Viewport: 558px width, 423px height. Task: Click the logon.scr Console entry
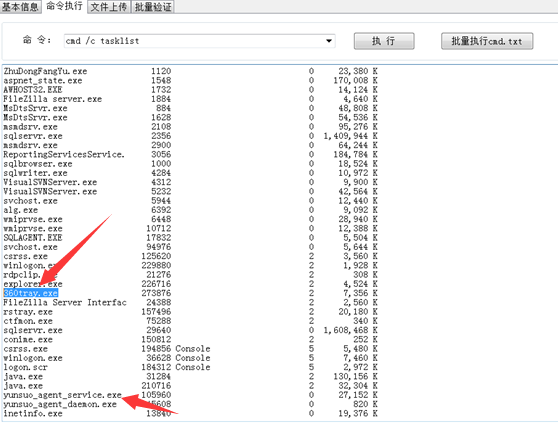(x=190, y=367)
